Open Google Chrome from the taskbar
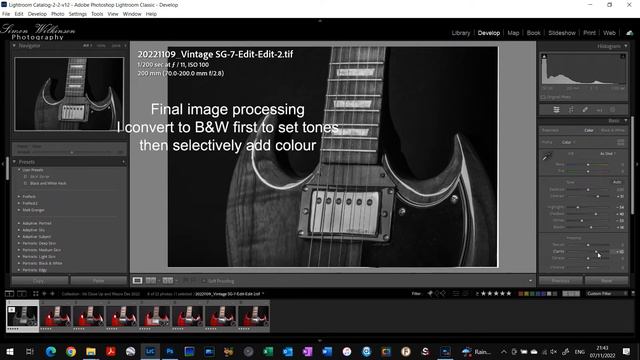This screenshot has height=360, width=640. pyautogui.click(x=71, y=351)
